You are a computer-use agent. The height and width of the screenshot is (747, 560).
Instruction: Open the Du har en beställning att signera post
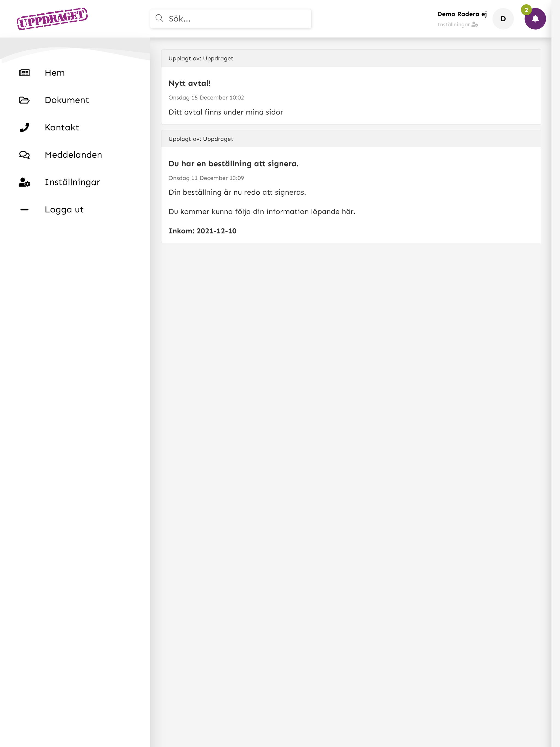pyautogui.click(x=234, y=164)
